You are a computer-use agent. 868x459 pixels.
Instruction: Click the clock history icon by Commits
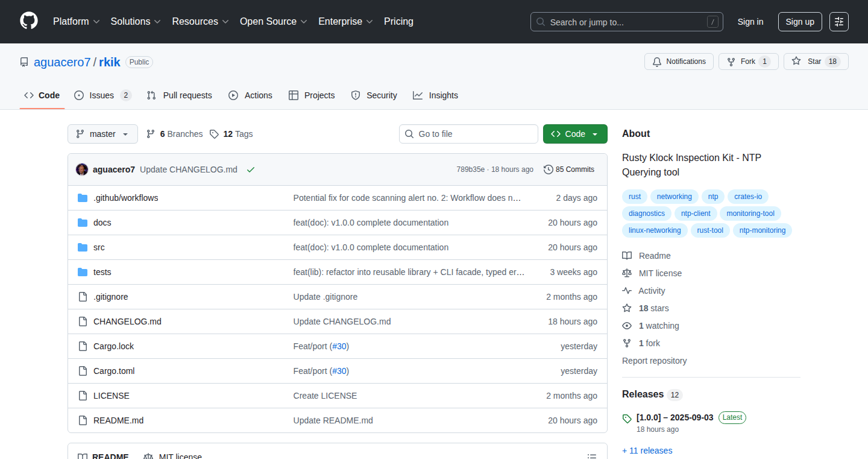coord(548,169)
